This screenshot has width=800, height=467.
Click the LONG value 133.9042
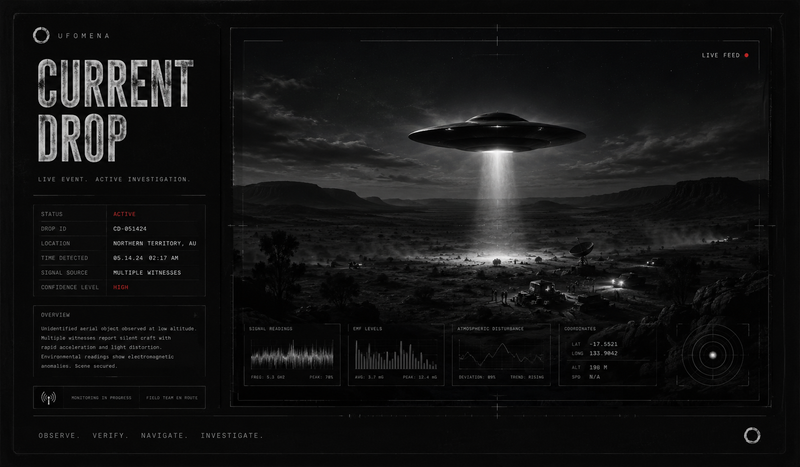coord(603,353)
